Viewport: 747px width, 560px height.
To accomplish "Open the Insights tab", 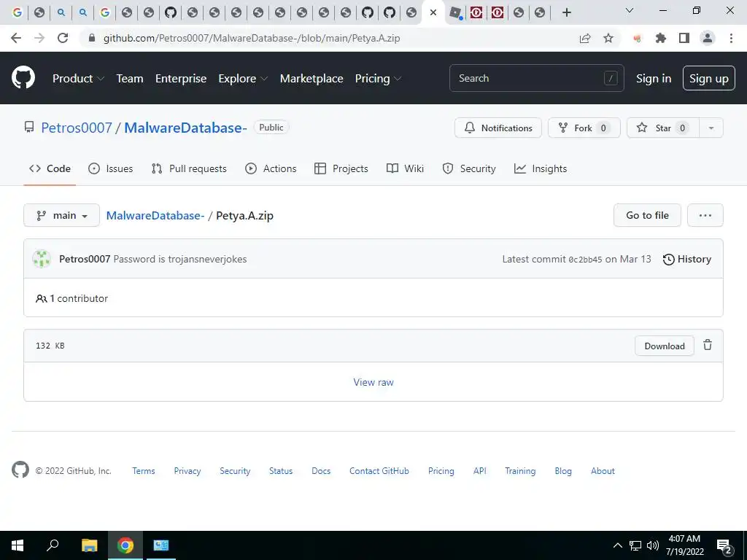I will coord(541,168).
